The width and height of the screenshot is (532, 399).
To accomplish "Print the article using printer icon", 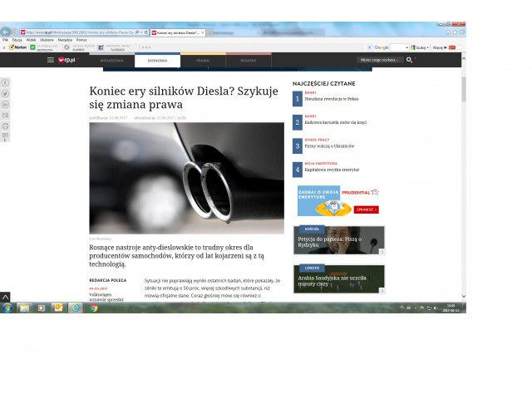I will (6, 126).
